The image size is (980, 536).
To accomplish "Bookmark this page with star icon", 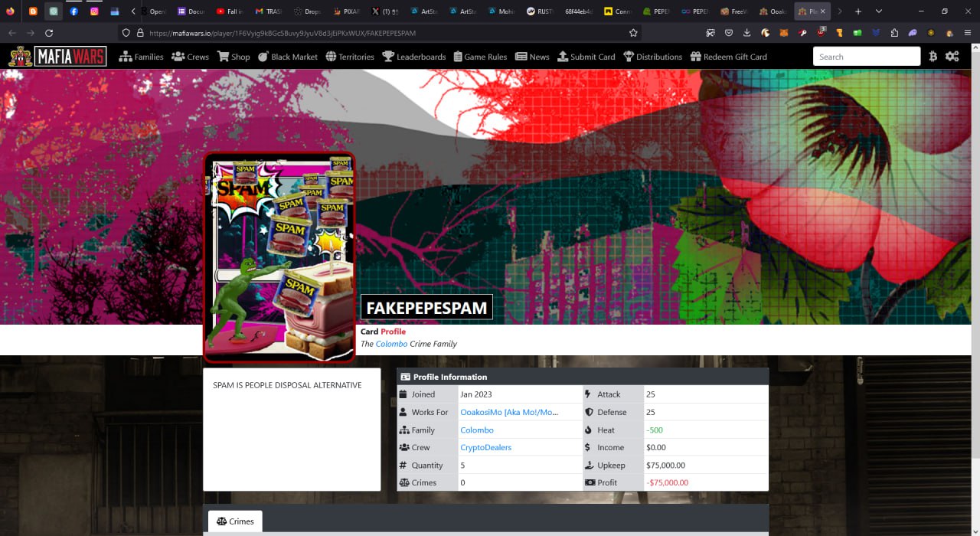I will coord(633,33).
